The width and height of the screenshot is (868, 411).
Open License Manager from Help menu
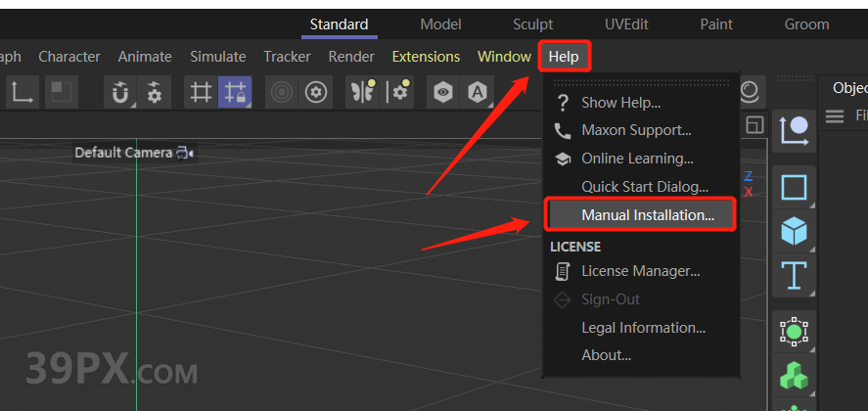pyautogui.click(x=640, y=271)
